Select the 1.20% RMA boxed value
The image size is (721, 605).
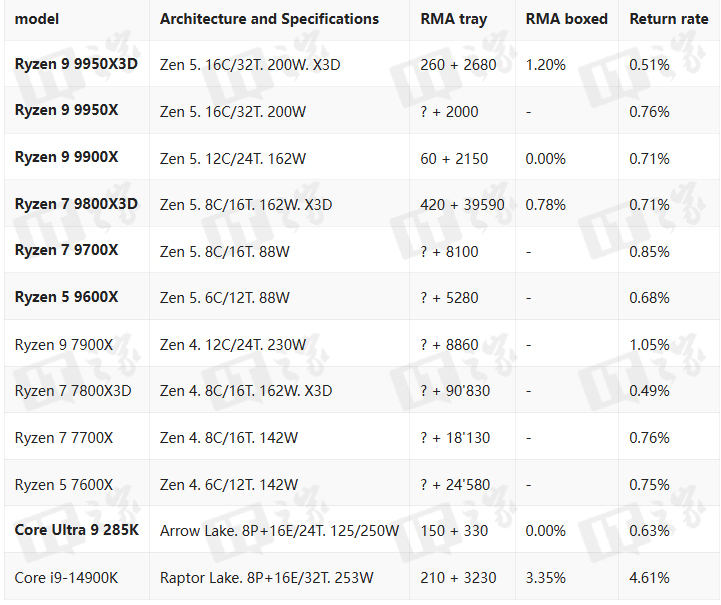pyautogui.click(x=545, y=65)
